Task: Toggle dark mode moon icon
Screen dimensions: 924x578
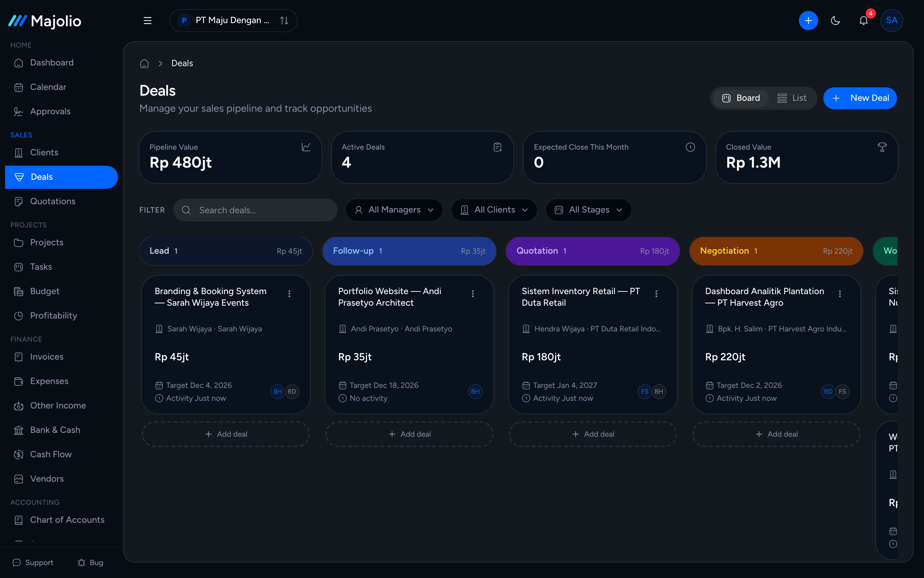Action: pos(835,21)
